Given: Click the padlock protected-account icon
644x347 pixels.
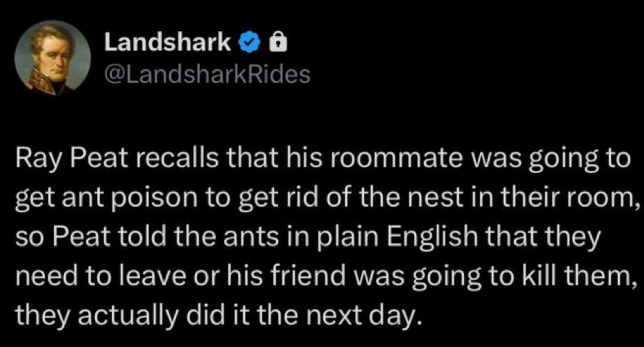Looking at the screenshot, I should (x=279, y=44).
